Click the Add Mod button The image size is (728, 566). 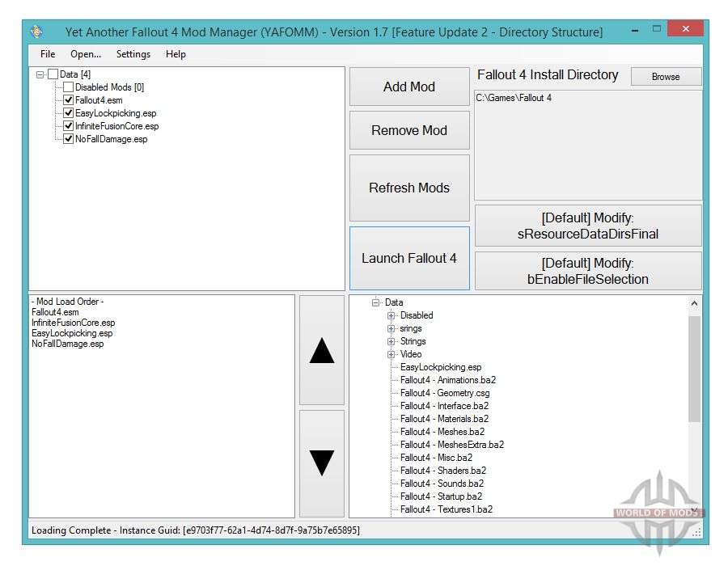point(409,87)
